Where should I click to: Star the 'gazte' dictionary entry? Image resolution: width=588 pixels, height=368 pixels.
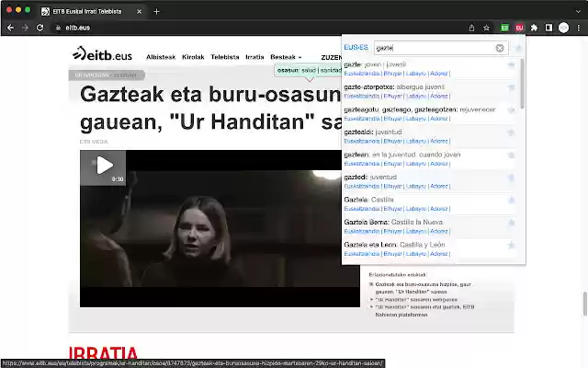pyautogui.click(x=511, y=65)
